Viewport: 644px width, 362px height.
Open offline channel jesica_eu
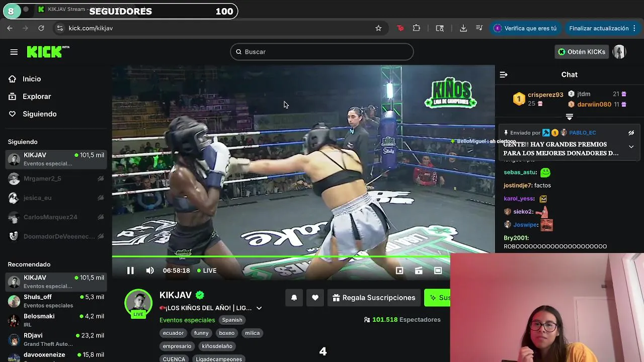pos(56,198)
